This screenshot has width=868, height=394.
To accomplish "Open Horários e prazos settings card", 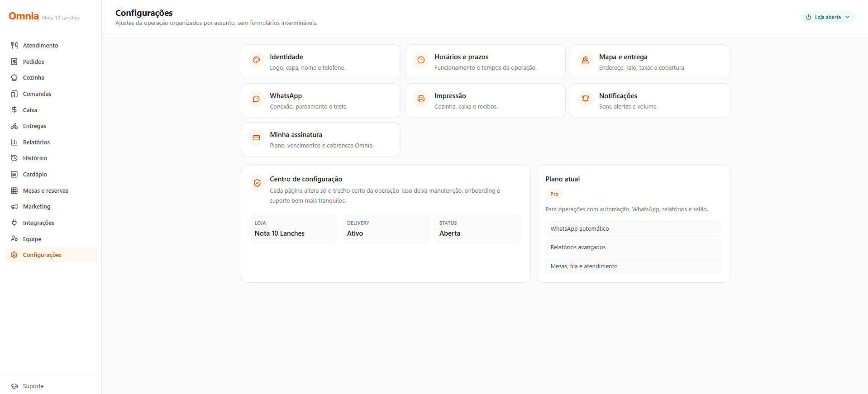I will pyautogui.click(x=485, y=62).
